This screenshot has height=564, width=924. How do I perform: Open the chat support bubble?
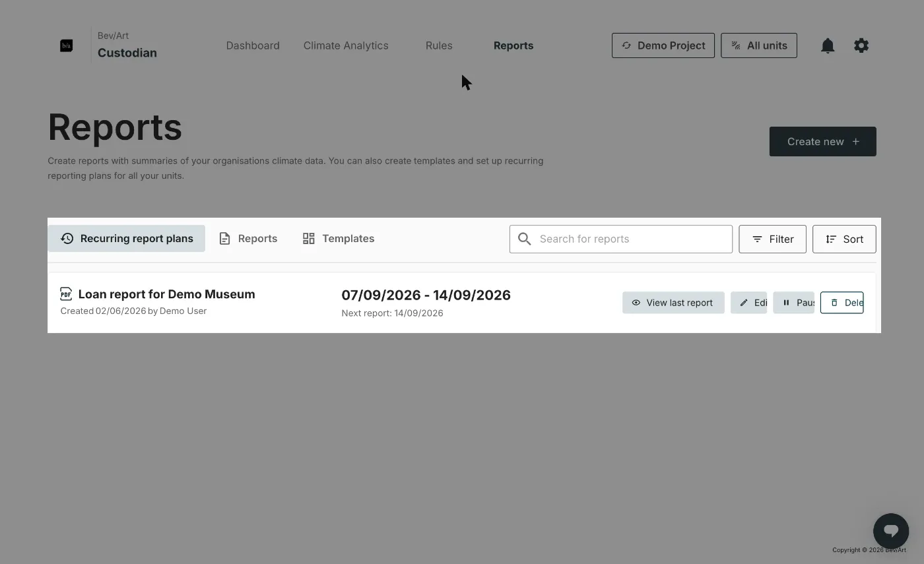(891, 531)
